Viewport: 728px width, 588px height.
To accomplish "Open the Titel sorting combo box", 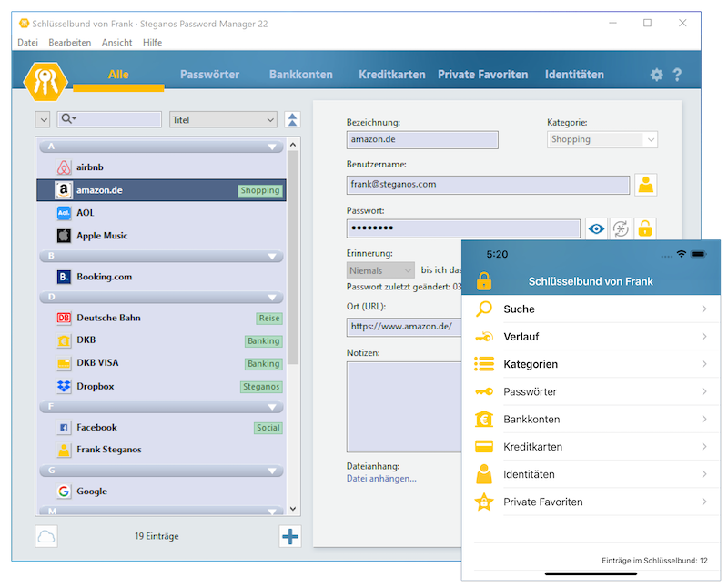I will pyautogui.click(x=222, y=119).
